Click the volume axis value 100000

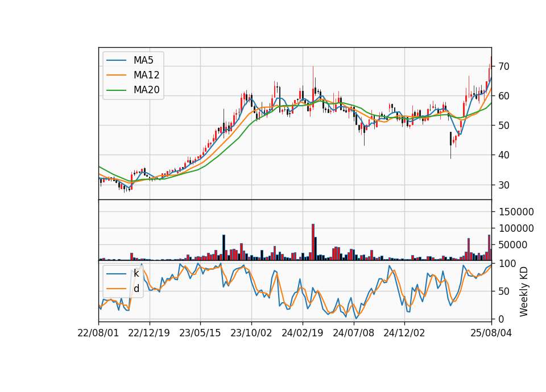click(516, 228)
